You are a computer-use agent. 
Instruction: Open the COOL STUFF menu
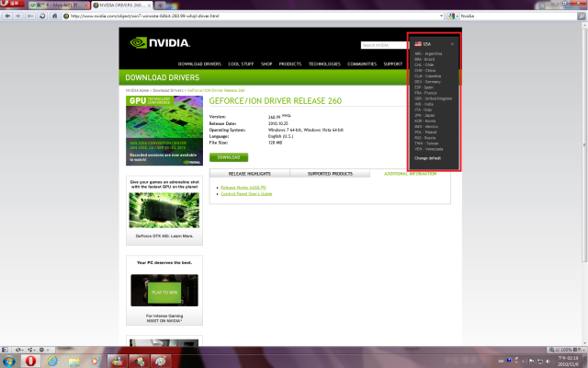241,64
